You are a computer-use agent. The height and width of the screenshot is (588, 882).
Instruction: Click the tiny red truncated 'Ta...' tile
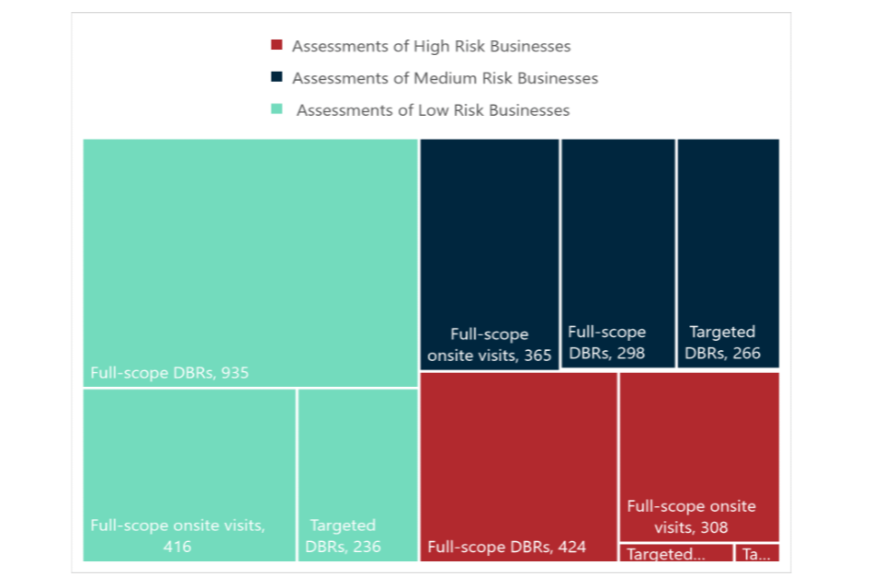click(757, 553)
